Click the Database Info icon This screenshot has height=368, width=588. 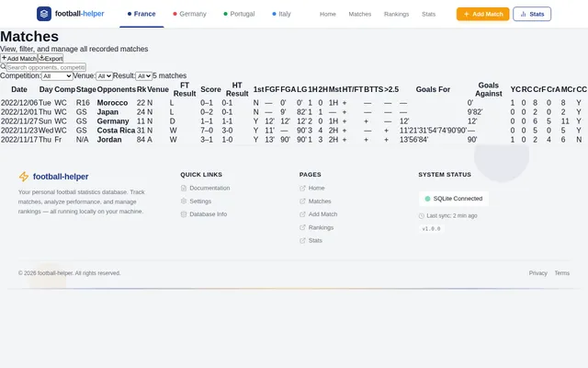tap(184, 214)
